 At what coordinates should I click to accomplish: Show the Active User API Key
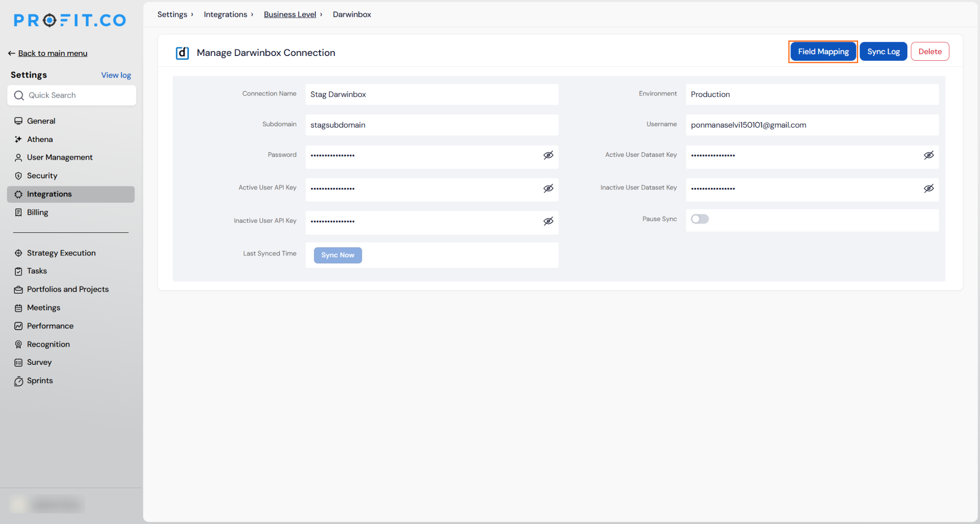[548, 188]
